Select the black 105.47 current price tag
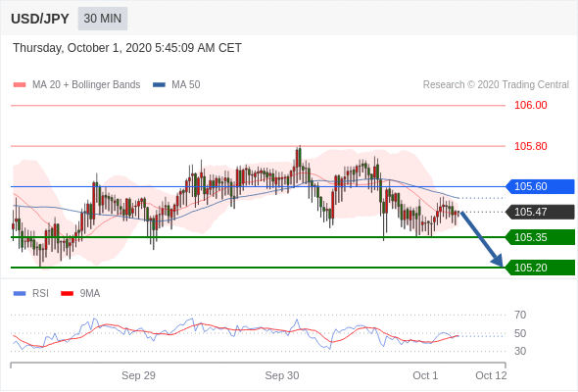The image size is (578, 392). point(540,212)
